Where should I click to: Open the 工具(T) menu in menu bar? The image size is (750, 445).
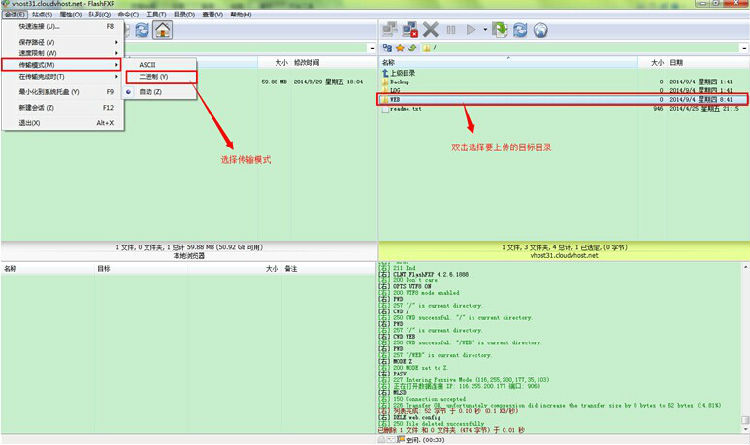coord(155,16)
